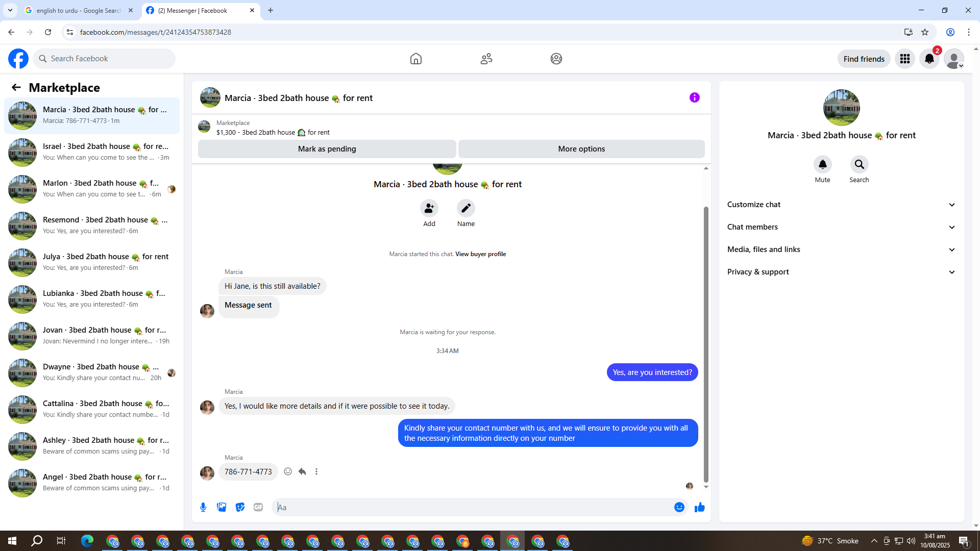This screenshot has width=980, height=551.
Task: Open the View buyer profile link
Action: [x=480, y=254]
